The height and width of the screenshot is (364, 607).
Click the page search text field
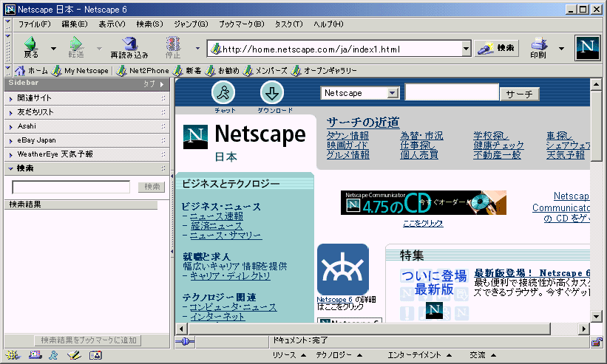tap(452, 92)
